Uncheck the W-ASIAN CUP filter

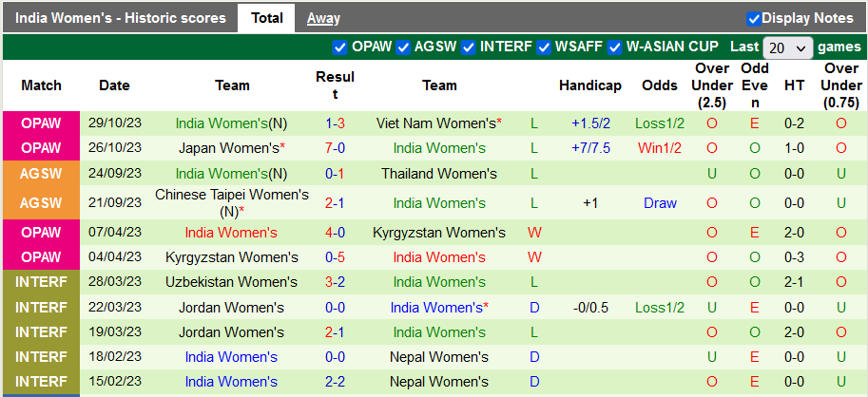pyautogui.click(x=614, y=47)
